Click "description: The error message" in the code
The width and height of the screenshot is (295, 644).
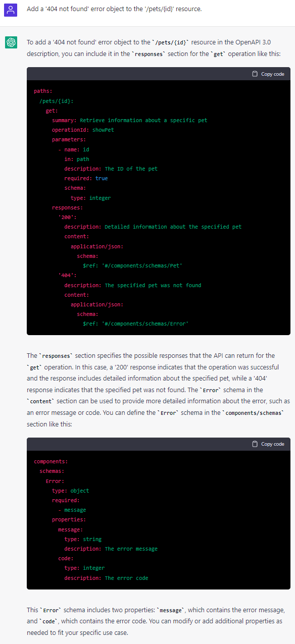pyautogui.click(x=111, y=549)
